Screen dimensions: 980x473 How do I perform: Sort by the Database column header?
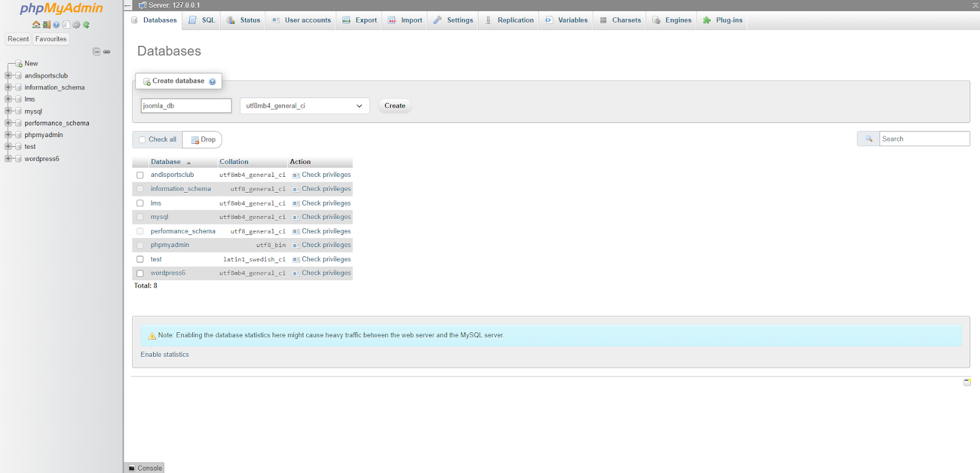tap(166, 162)
